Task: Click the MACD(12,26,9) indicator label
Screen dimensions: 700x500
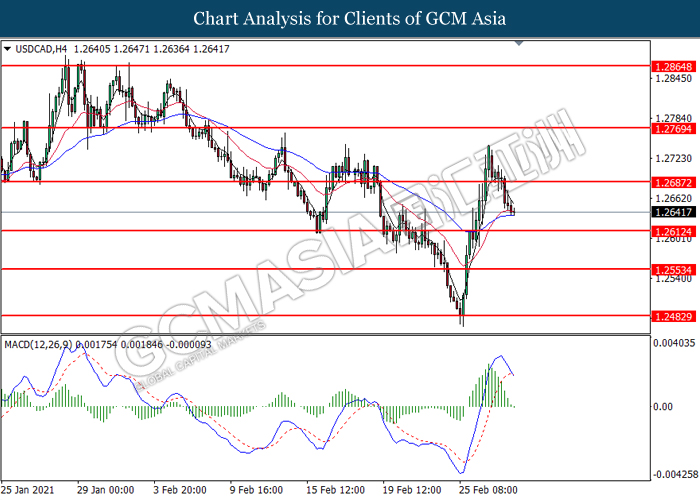Action: [38, 345]
